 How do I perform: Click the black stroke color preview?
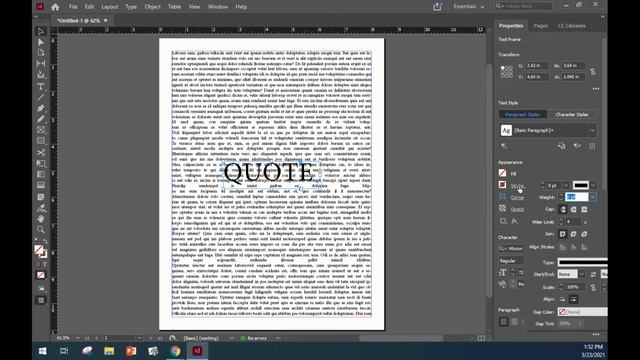pyautogui.click(x=580, y=185)
